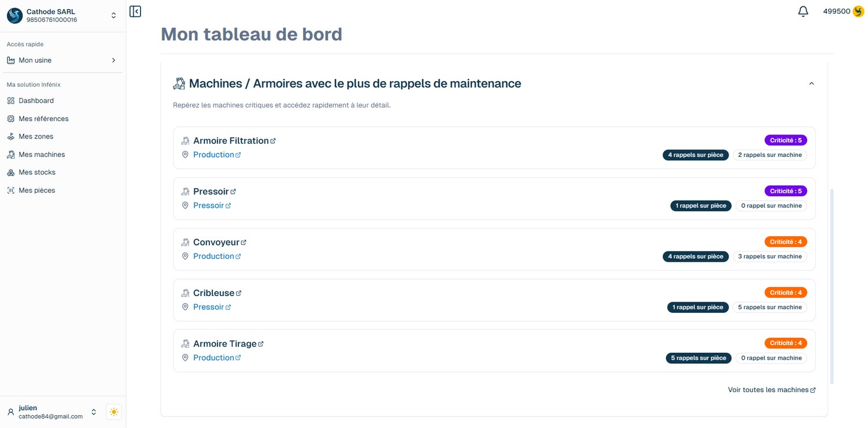868x428 pixels.
Task: Select the Mes références chip icon
Action: (x=10, y=118)
